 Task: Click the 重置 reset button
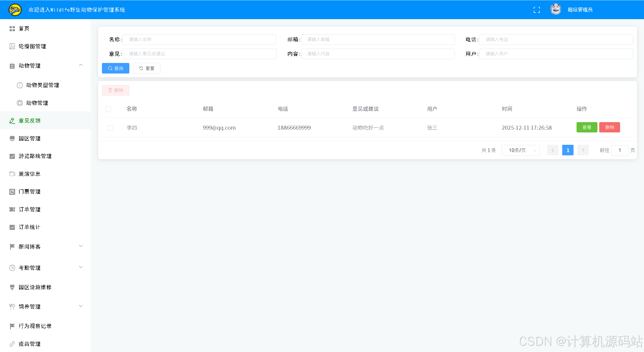click(147, 68)
